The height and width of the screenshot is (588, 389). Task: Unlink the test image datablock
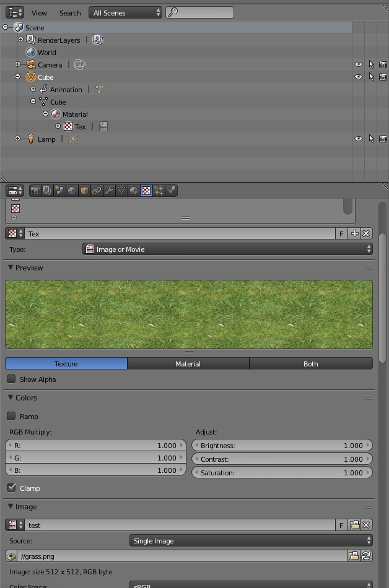pos(366,525)
